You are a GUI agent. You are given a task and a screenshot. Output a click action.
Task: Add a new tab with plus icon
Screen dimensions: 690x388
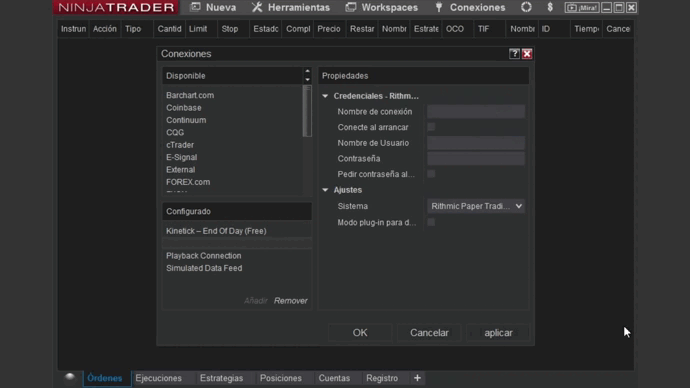tap(417, 378)
